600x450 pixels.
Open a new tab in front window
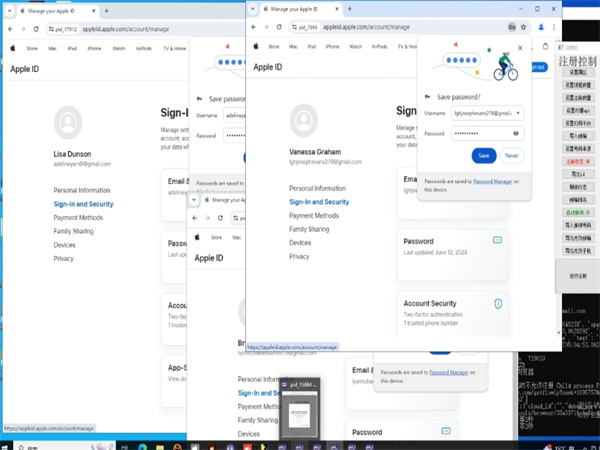point(349,8)
